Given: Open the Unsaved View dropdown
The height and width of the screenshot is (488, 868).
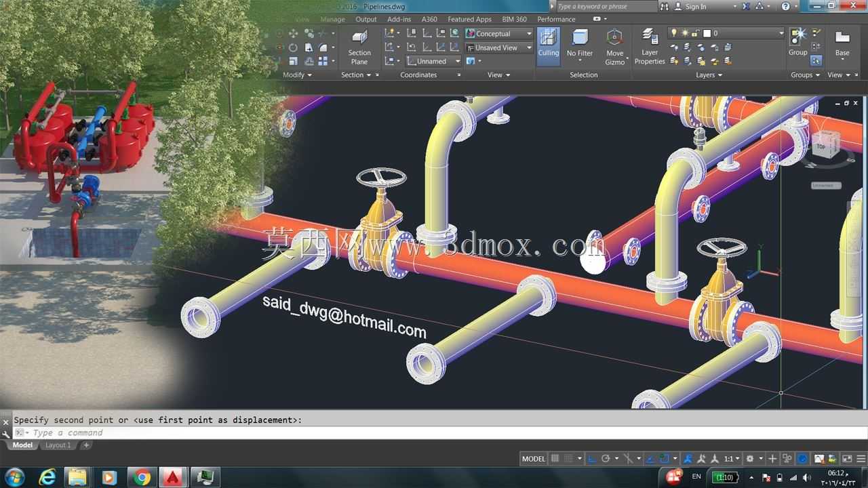Looking at the screenshot, I should [x=499, y=47].
